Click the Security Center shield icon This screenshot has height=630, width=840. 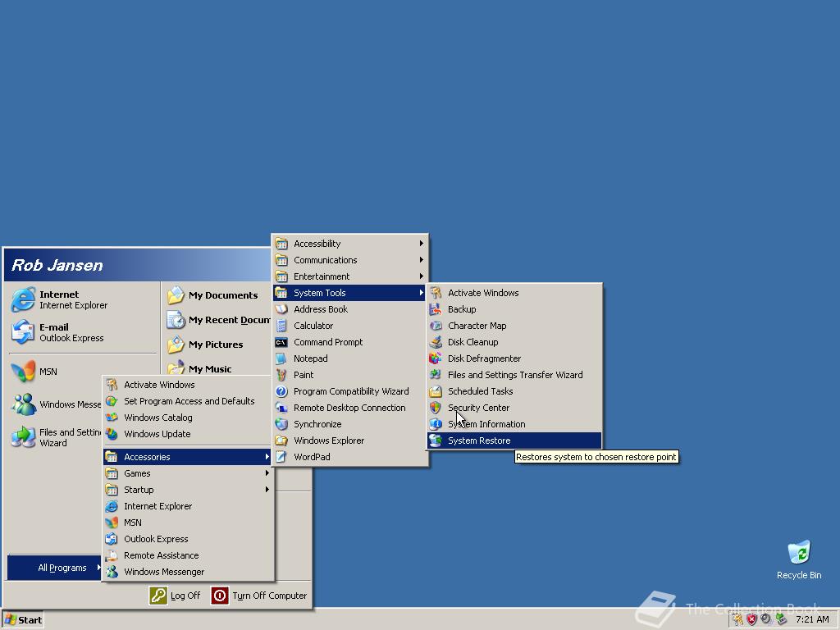[436, 408]
